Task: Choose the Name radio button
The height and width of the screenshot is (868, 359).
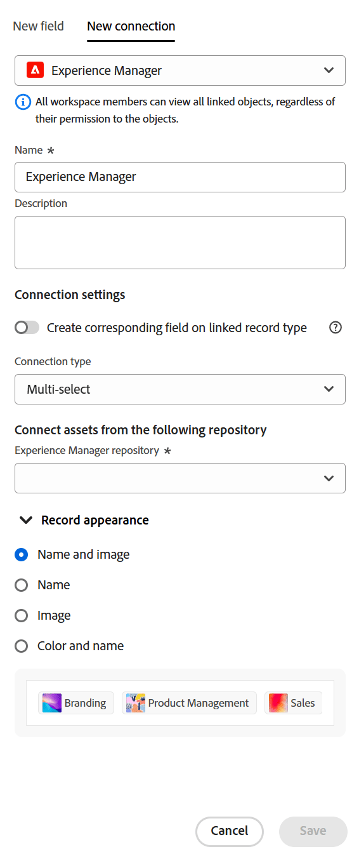Action: 22,585
